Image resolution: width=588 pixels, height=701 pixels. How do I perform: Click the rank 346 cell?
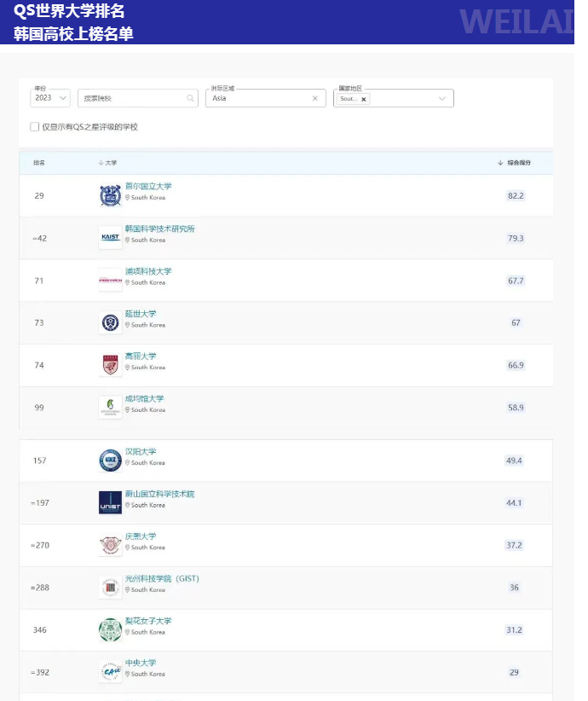click(40, 630)
